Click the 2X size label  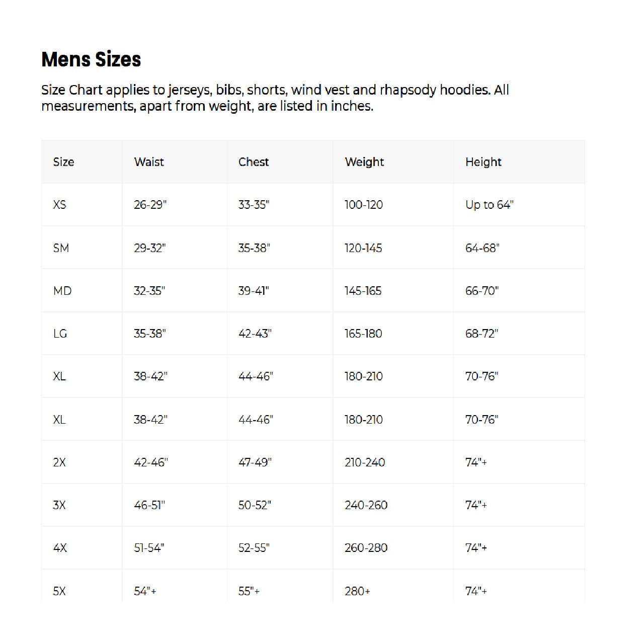(59, 462)
